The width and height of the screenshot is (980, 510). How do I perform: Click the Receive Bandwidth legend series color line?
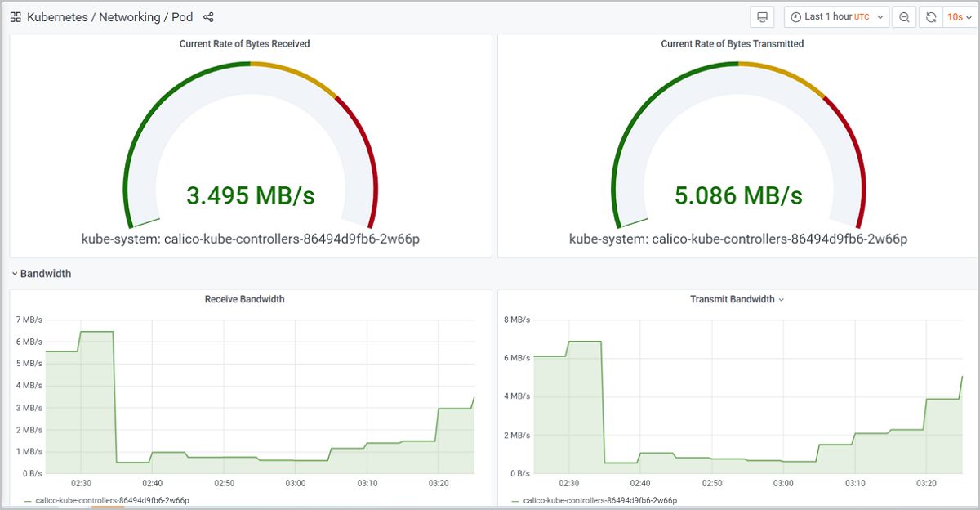pos(28,500)
